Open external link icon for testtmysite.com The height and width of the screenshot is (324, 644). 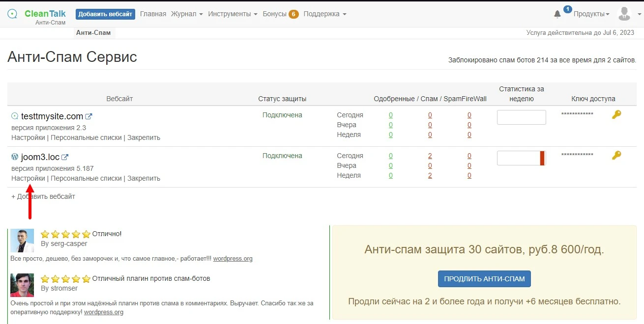(88, 116)
